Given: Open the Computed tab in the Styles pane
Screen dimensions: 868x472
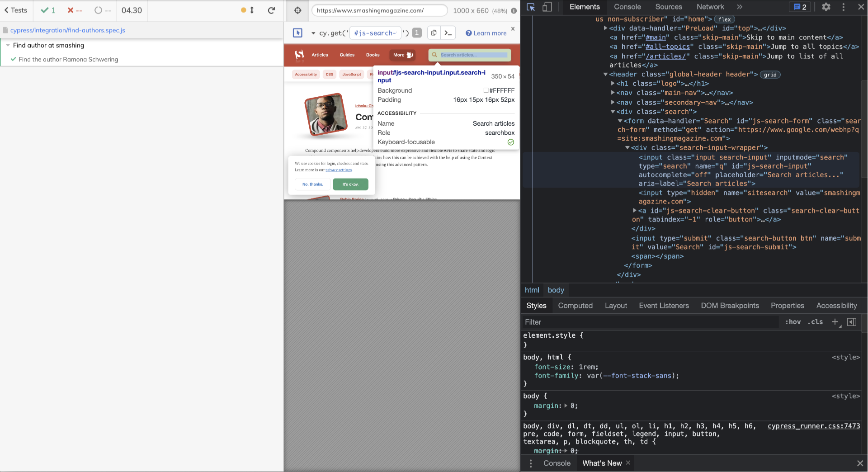Looking at the screenshot, I should pos(575,306).
